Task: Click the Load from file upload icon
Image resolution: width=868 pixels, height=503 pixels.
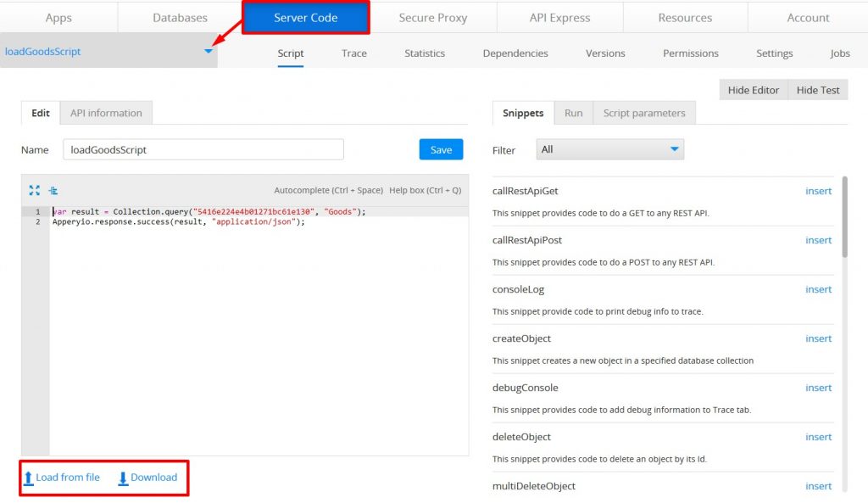Action: [28, 478]
